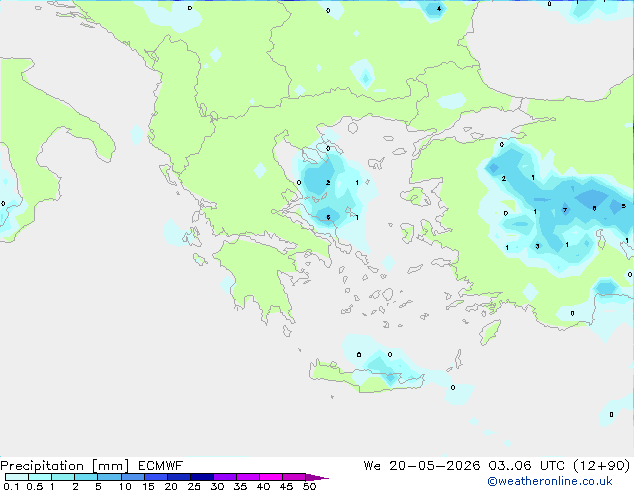Click the '30' legend scale label

[x=217, y=486]
